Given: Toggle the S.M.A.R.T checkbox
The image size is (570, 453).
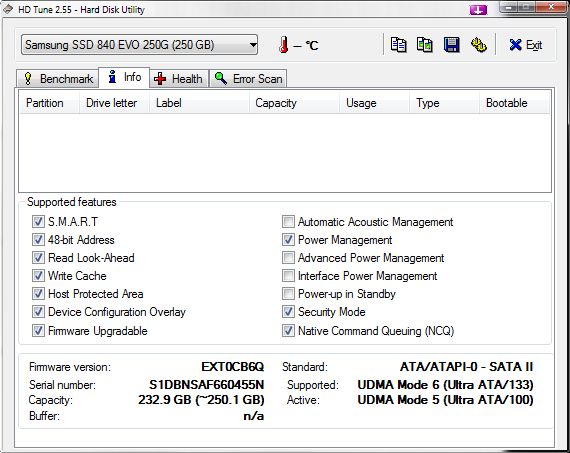Looking at the screenshot, I should click(38, 221).
